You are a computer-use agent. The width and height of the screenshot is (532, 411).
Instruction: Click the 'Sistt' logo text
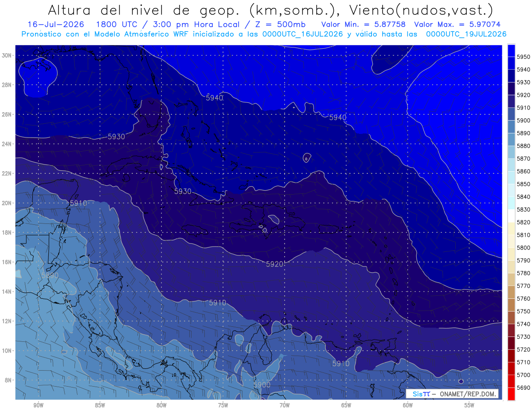[421, 394]
